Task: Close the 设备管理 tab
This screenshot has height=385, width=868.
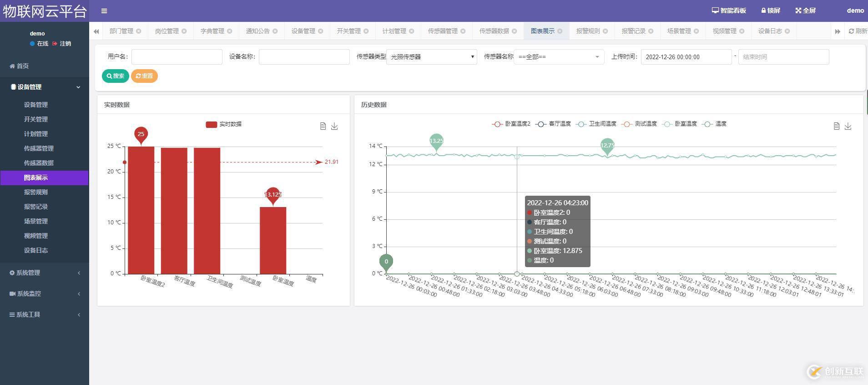Action: (x=321, y=31)
